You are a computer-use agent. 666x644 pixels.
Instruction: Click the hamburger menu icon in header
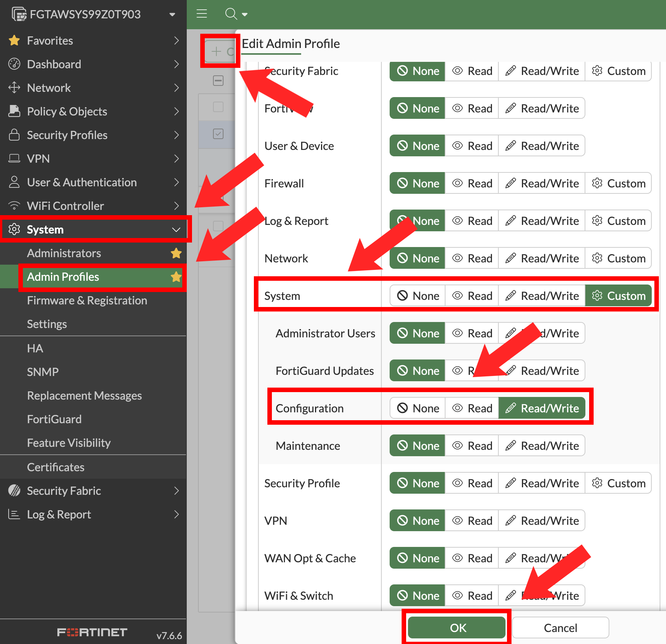coord(202,14)
